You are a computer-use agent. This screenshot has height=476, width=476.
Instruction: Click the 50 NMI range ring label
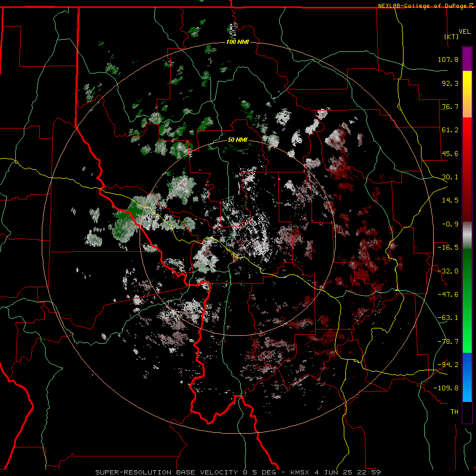pyautogui.click(x=237, y=140)
